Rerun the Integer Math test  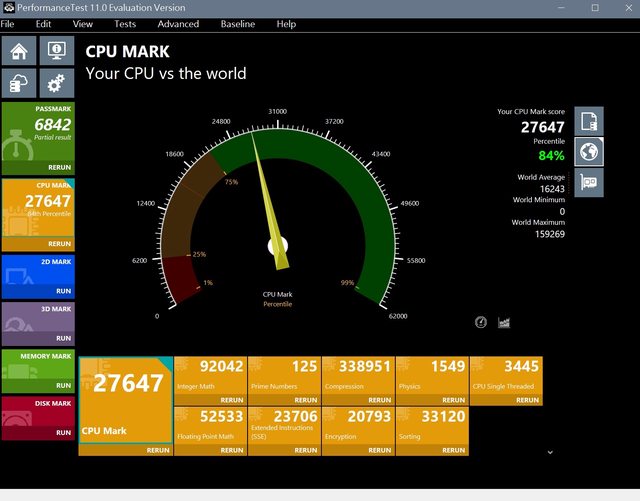pyautogui.click(x=231, y=400)
